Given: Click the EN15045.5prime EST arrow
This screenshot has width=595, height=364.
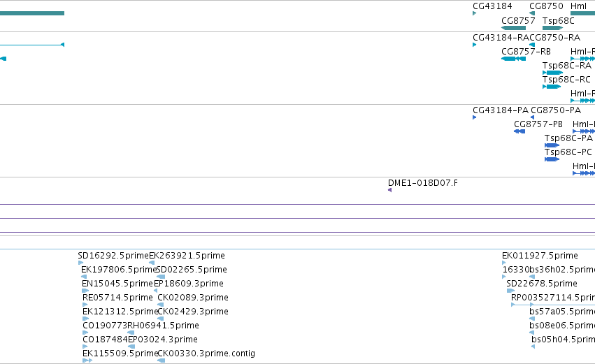Looking at the screenshot, I should (85, 291).
